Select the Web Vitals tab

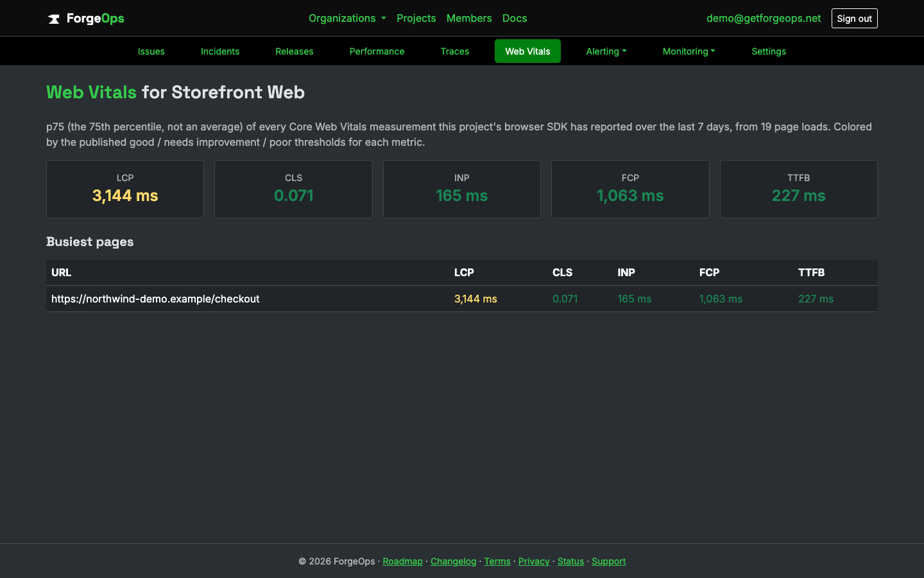point(527,51)
